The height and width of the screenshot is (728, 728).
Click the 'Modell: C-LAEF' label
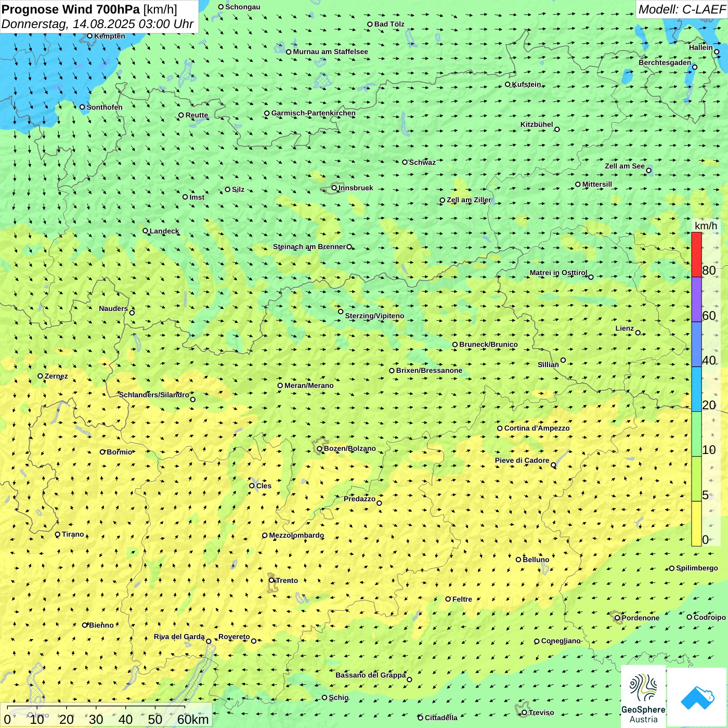tap(681, 9)
